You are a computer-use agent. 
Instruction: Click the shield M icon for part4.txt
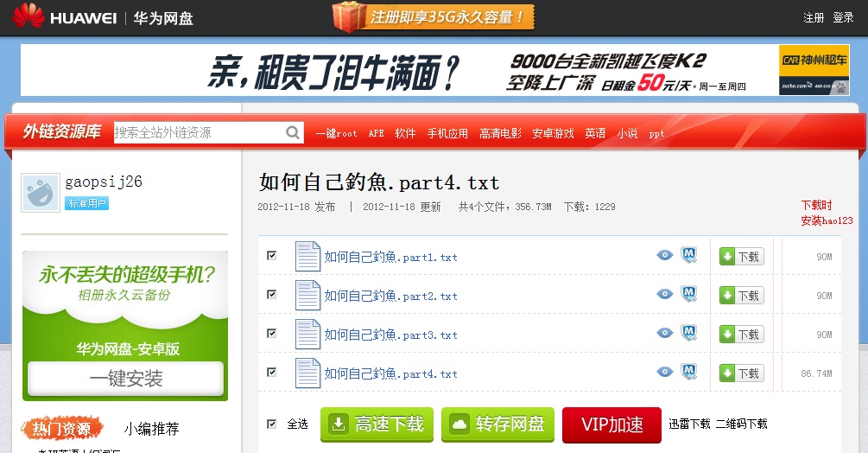(x=688, y=371)
